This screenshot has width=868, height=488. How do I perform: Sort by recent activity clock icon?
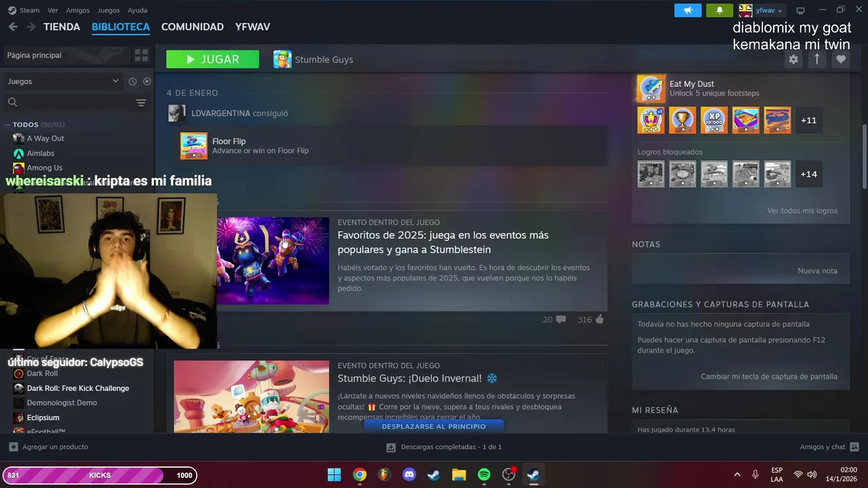tap(132, 81)
